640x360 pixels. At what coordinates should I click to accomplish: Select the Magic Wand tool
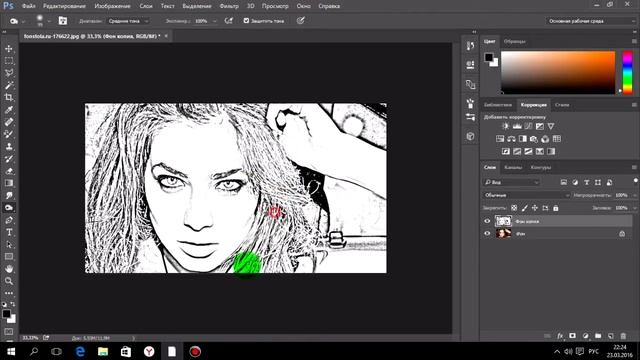9,85
